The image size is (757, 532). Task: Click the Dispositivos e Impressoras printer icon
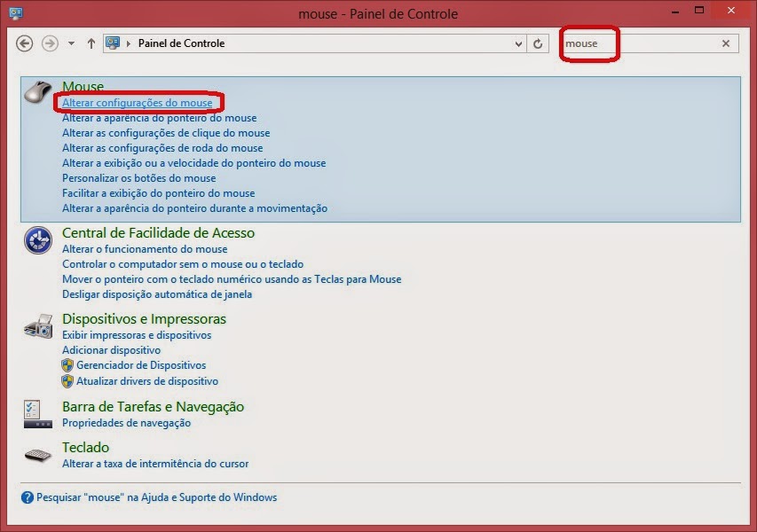(x=37, y=326)
